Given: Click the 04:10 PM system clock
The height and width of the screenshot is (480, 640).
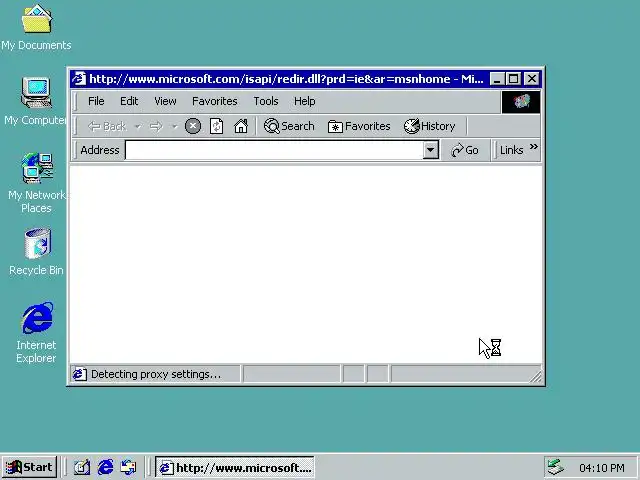Looking at the screenshot, I should 602,468.
